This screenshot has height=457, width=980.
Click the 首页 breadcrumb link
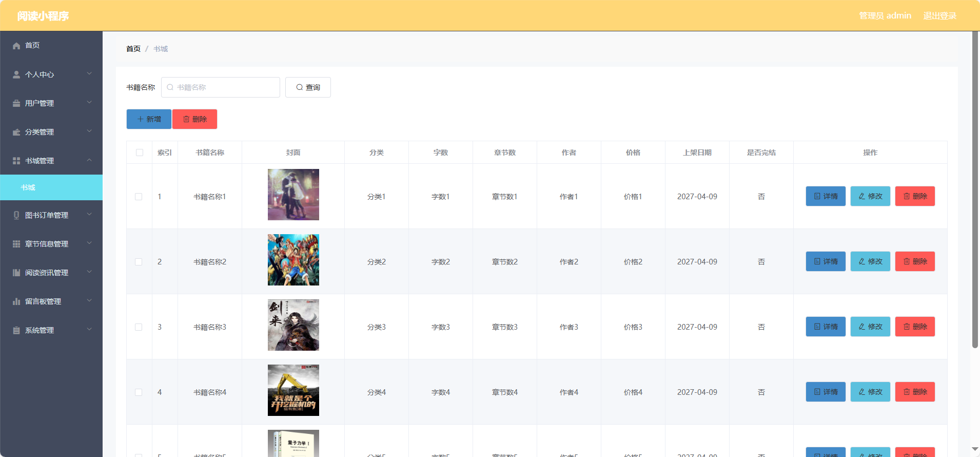pyautogui.click(x=133, y=49)
